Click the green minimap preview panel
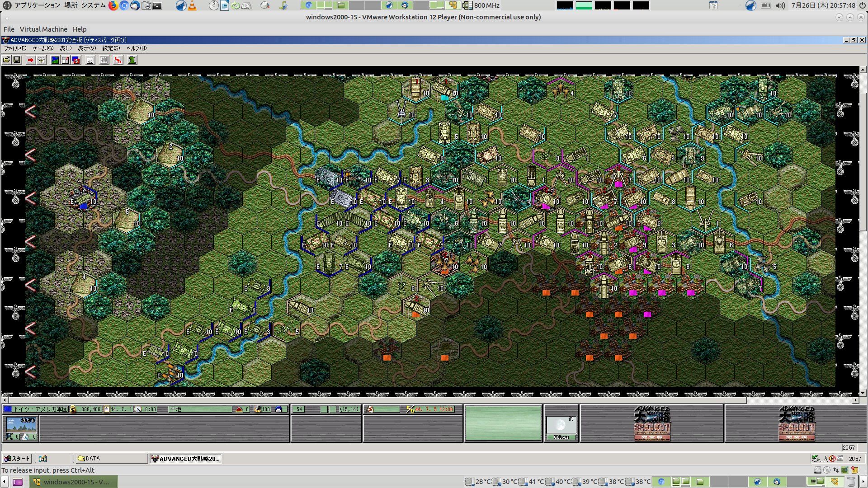The width and height of the screenshot is (868, 488). 503,423
